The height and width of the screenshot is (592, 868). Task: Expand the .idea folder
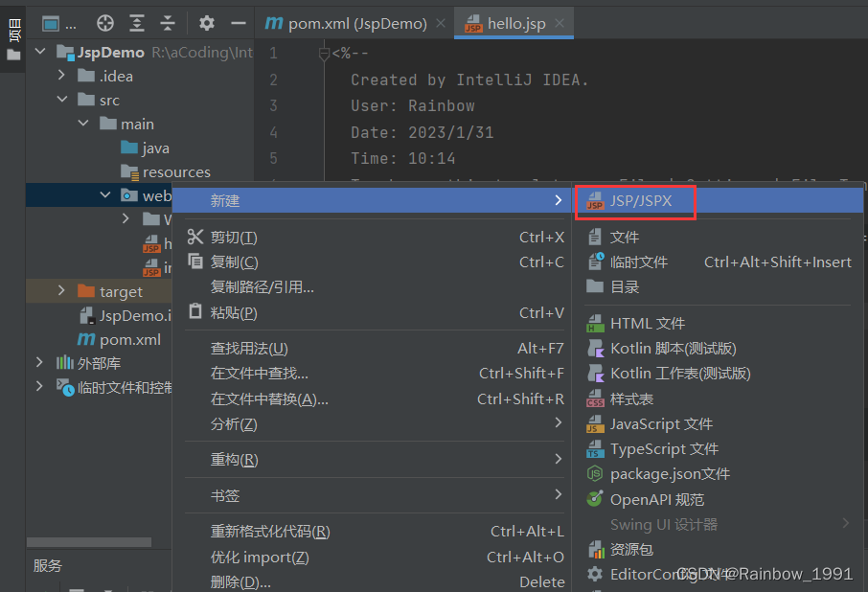61,75
